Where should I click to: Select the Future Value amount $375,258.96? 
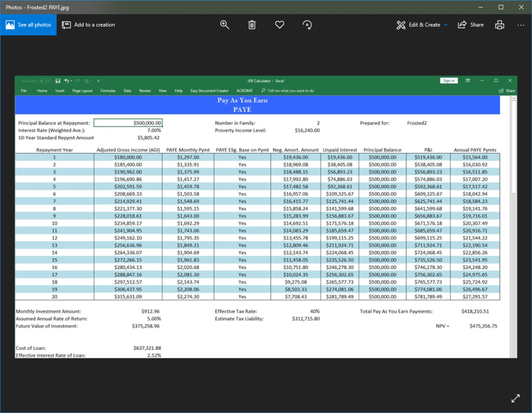point(145,326)
